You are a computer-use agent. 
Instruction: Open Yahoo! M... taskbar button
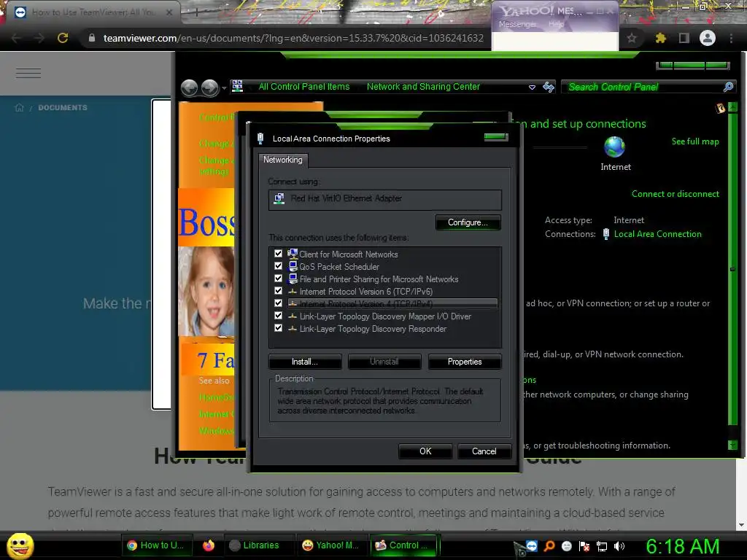point(330,545)
